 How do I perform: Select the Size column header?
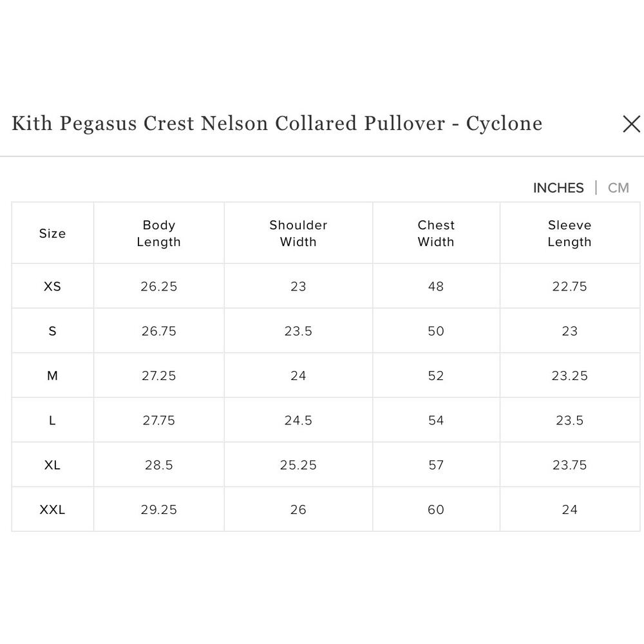(52, 233)
